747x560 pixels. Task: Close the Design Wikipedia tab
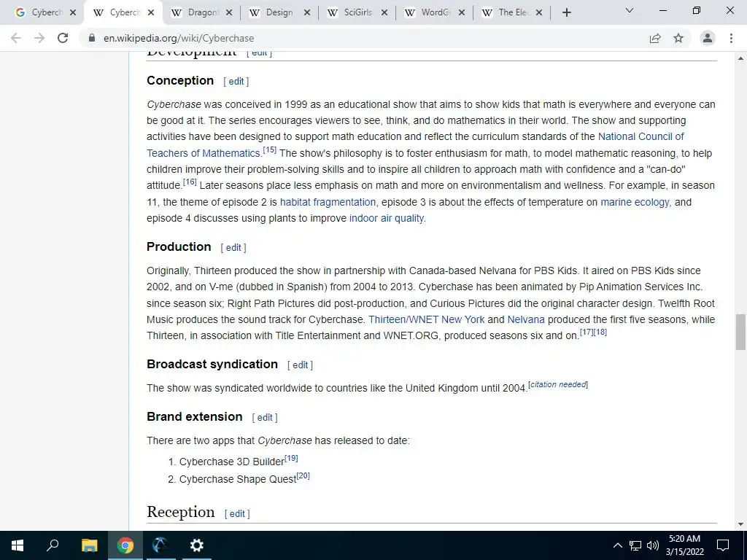(x=307, y=13)
